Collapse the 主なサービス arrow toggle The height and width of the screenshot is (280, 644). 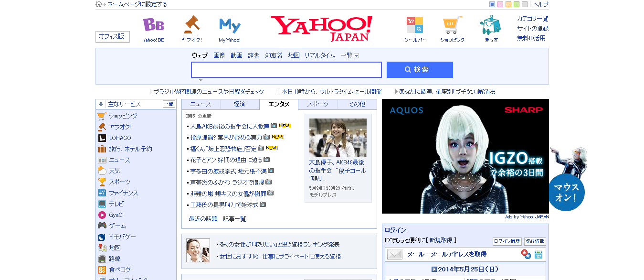tap(101, 104)
